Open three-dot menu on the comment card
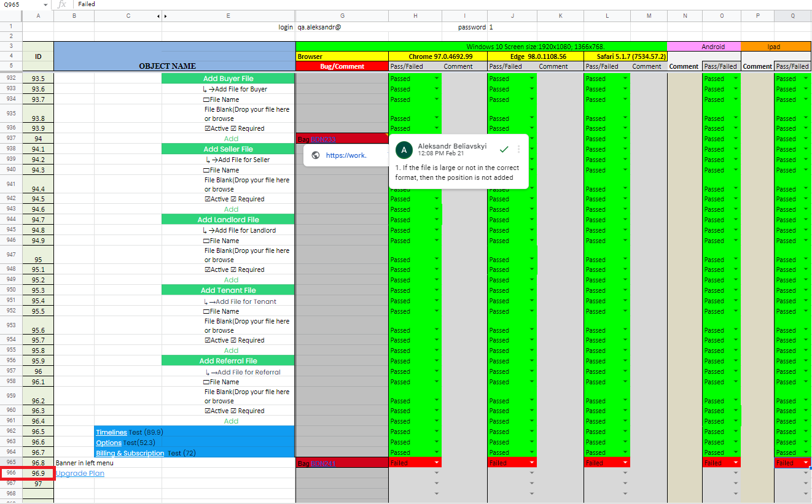812x504 pixels. tap(519, 149)
